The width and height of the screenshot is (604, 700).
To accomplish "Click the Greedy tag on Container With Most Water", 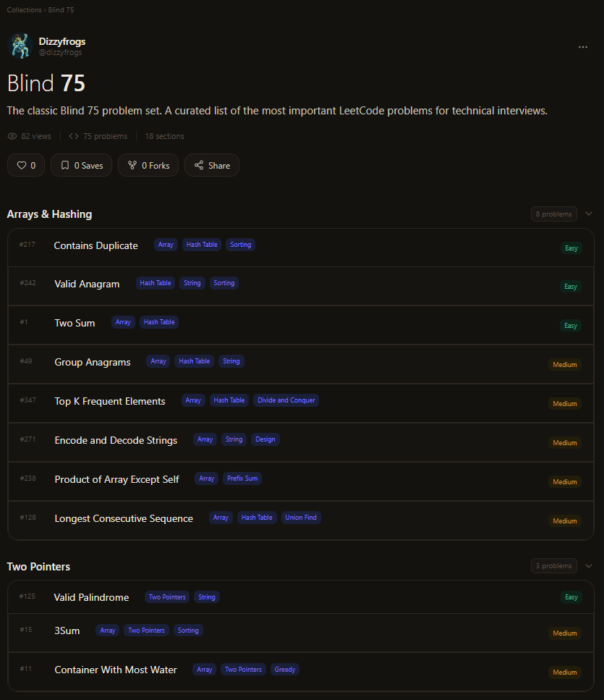I will point(284,670).
